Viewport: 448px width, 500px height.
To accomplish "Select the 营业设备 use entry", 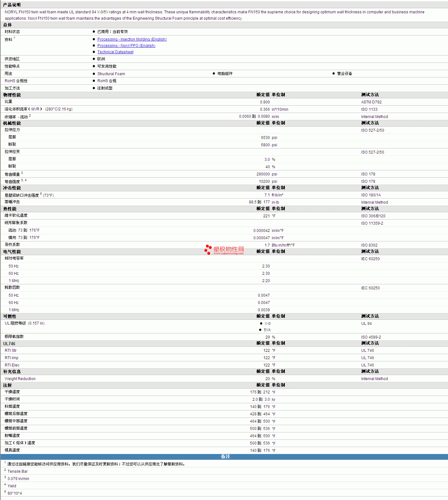I will point(344,74).
